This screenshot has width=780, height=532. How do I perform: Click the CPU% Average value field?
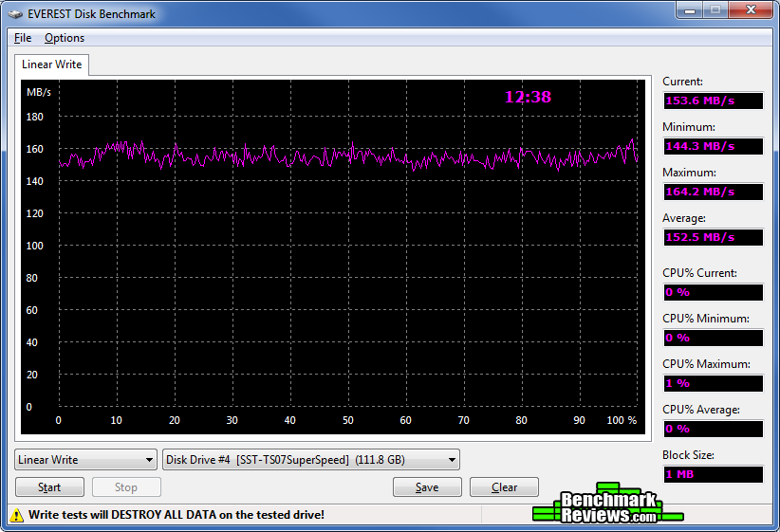(714, 429)
